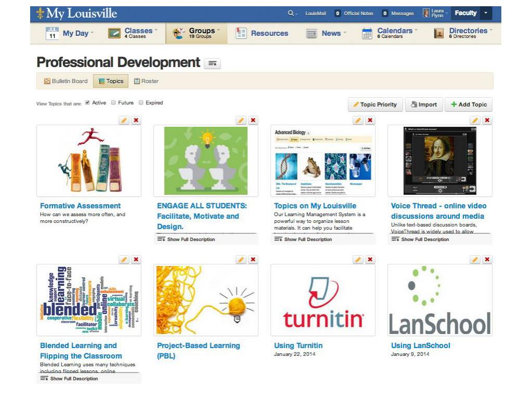Delete the Blended Learning topic
This screenshot has width=532, height=399.
coord(136,260)
